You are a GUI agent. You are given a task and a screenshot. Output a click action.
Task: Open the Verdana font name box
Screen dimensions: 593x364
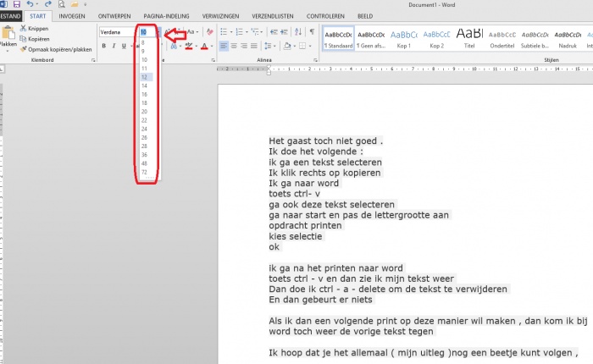pyautogui.click(x=117, y=31)
